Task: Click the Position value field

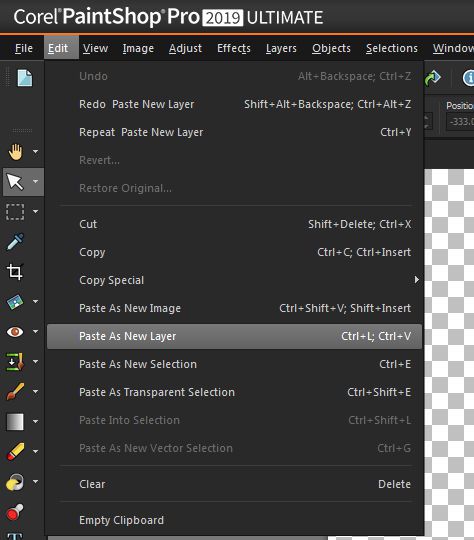Action: click(x=460, y=122)
